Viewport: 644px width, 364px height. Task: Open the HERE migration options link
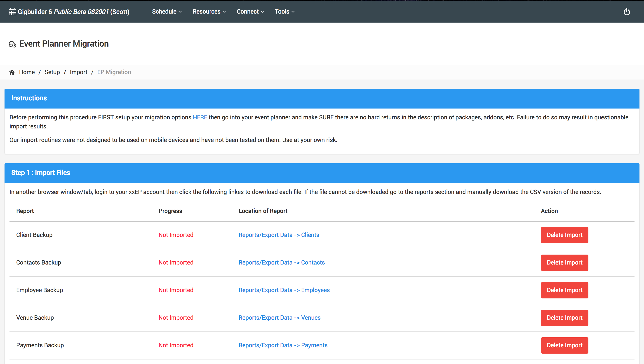click(x=200, y=117)
